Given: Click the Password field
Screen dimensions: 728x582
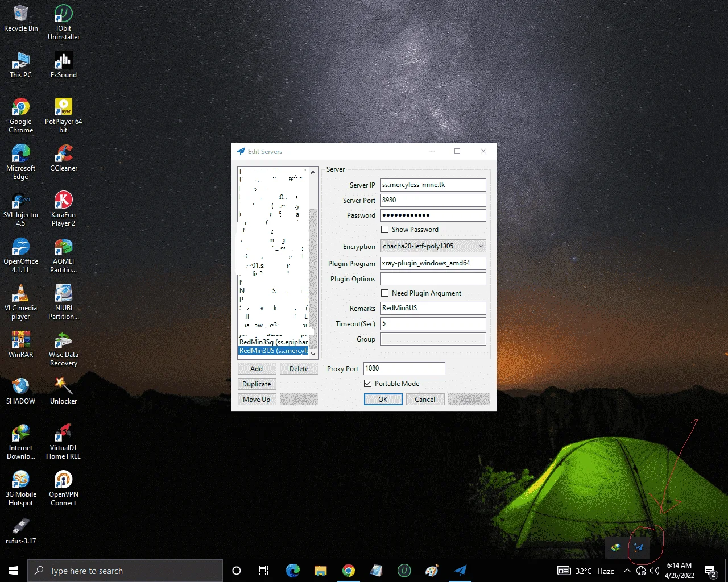Looking at the screenshot, I should 433,215.
